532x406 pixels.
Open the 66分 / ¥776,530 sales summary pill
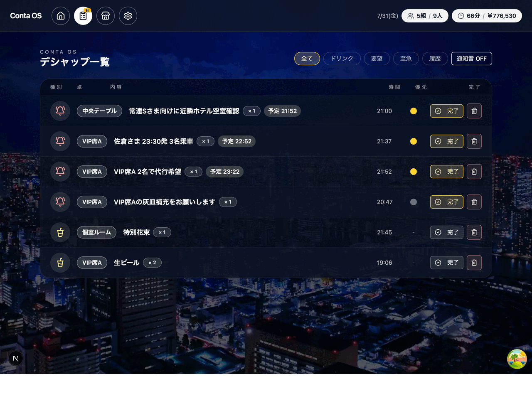tap(487, 16)
